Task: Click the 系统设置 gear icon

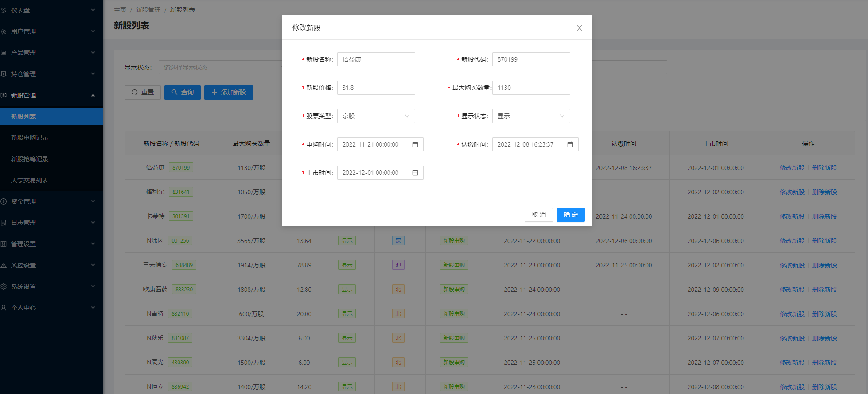Action: point(4,286)
